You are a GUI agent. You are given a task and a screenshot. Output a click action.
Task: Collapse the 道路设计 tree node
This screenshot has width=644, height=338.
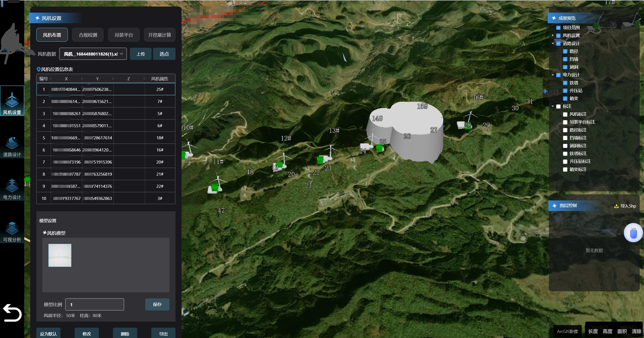pos(552,43)
